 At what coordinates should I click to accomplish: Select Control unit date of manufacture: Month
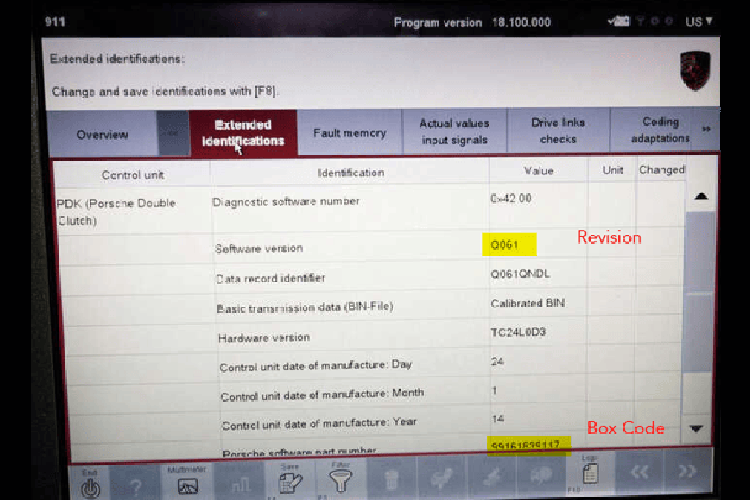322,395
